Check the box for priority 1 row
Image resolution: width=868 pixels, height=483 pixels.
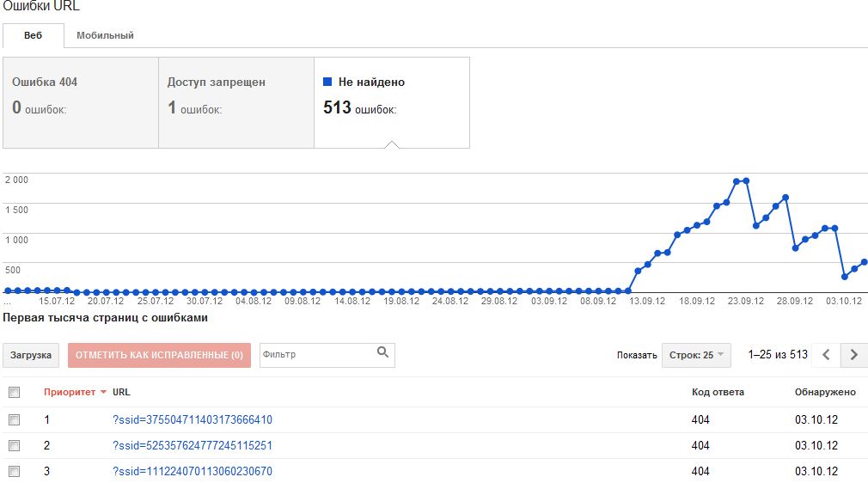(14, 420)
